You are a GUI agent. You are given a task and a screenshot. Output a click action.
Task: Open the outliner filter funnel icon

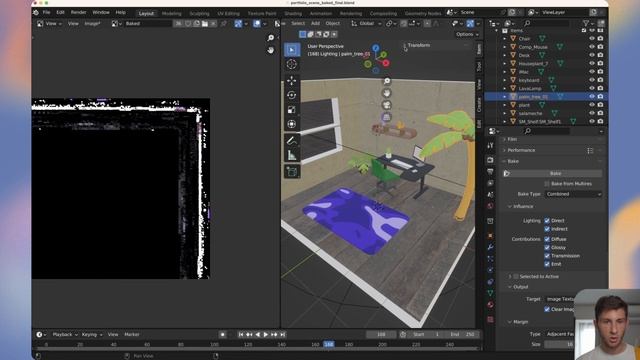point(587,23)
